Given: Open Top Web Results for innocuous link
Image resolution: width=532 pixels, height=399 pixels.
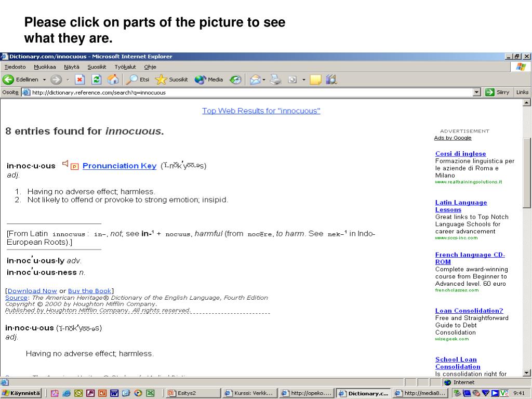Looking at the screenshot, I should point(261,111).
